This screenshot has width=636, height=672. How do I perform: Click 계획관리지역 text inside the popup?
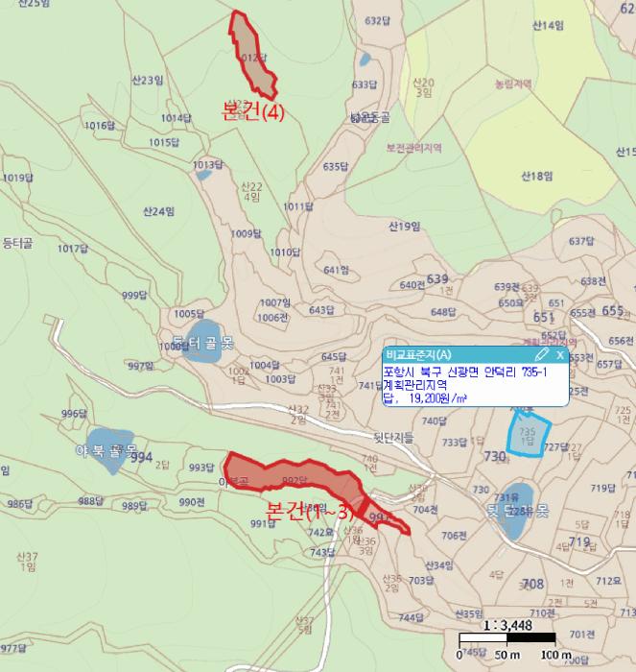pos(414,385)
